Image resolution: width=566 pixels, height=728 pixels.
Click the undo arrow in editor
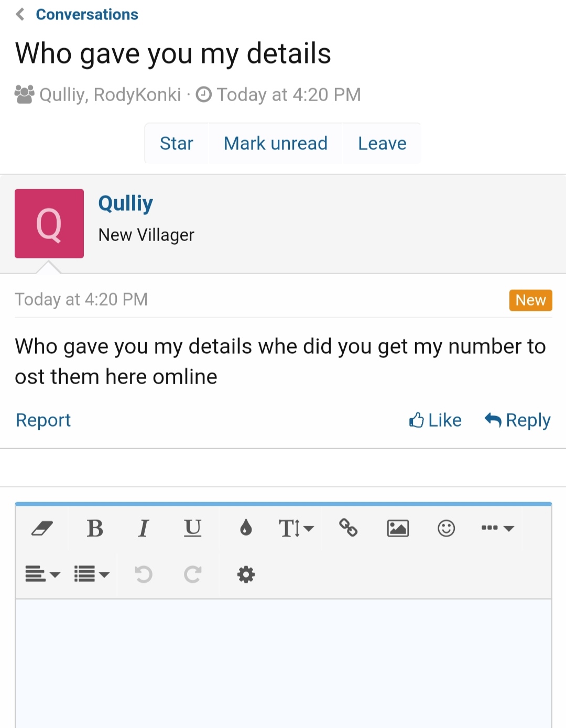click(x=143, y=574)
